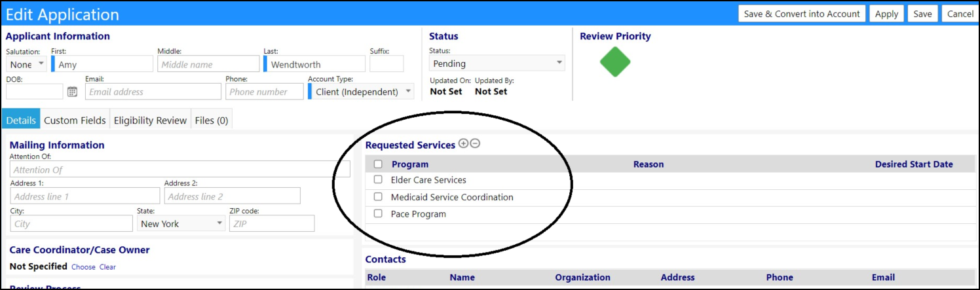Open the State New York dropdown

(181, 223)
